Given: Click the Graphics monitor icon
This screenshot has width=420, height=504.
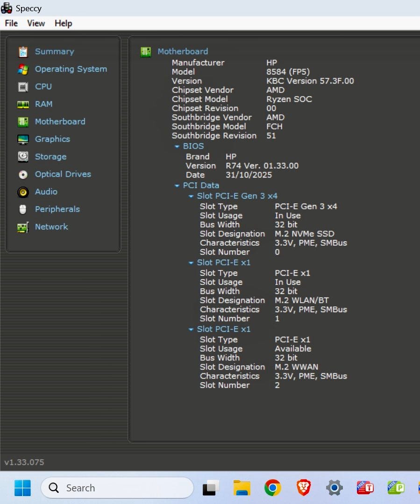Looking at the screenshot, I should coord(23,139).
